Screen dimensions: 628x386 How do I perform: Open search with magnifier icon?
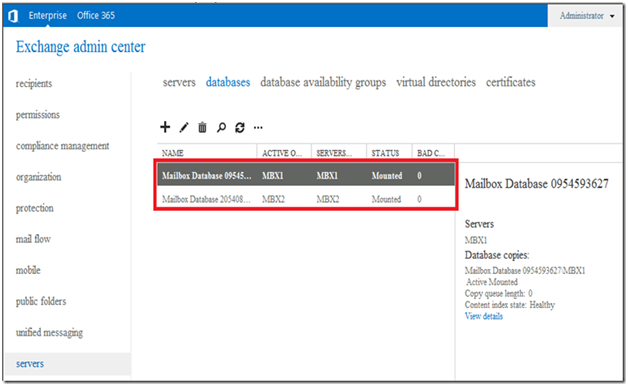coord(221,127)
